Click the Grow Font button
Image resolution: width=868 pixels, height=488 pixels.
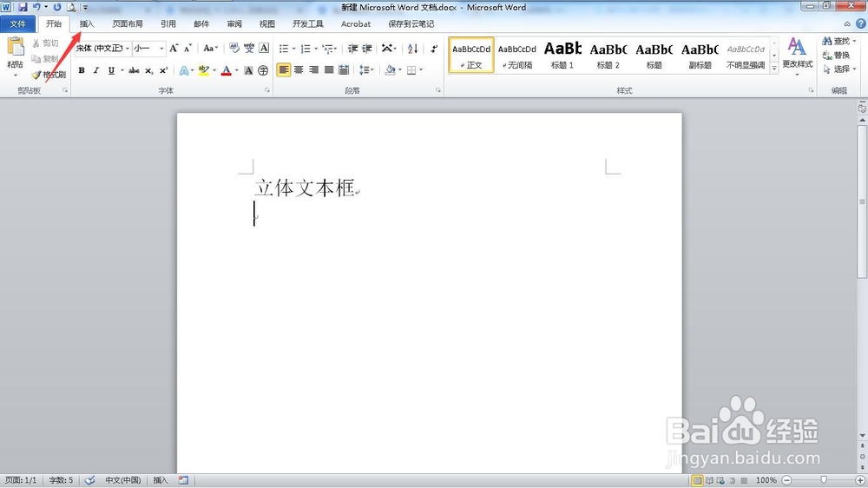pos(174,48)
